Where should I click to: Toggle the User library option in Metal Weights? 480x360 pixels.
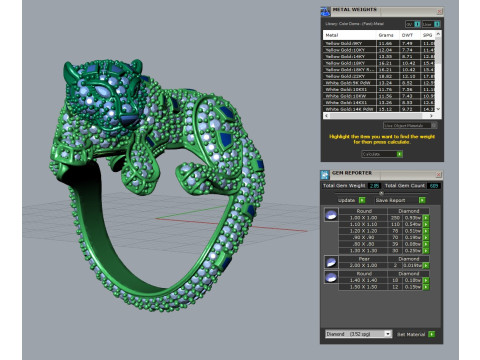(431, 24)
